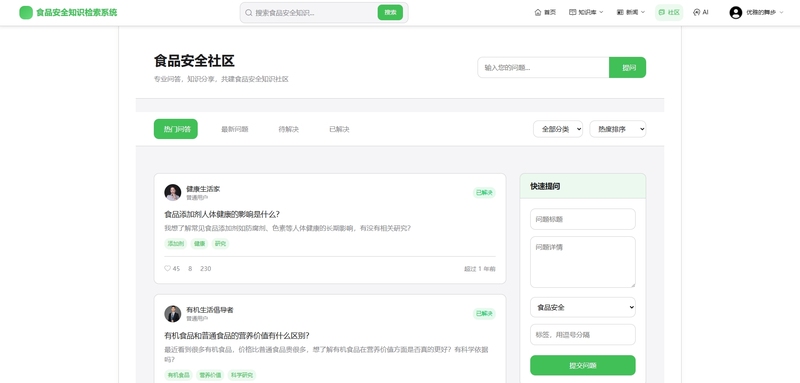Image resolution: width=800 pixels, height=383 pixels.
Task: Like the food additives question via heart icon
Action: click(x=167, y=268)
